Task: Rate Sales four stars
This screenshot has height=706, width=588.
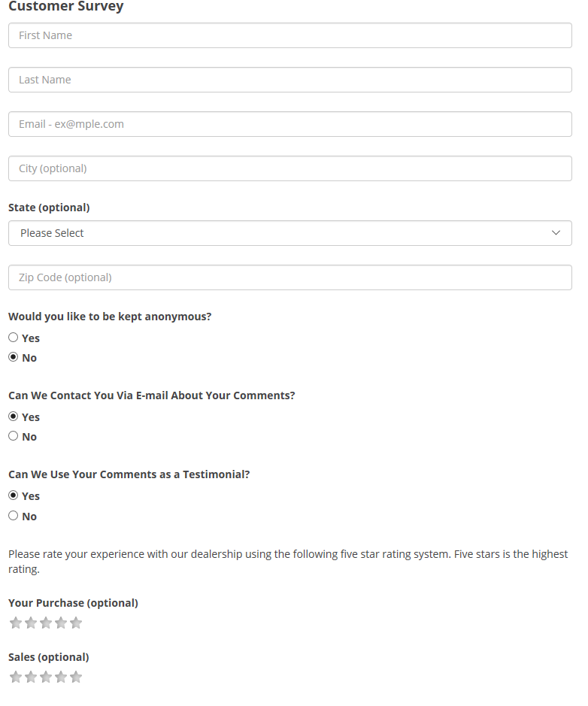Action: click(x=61, y=677)
